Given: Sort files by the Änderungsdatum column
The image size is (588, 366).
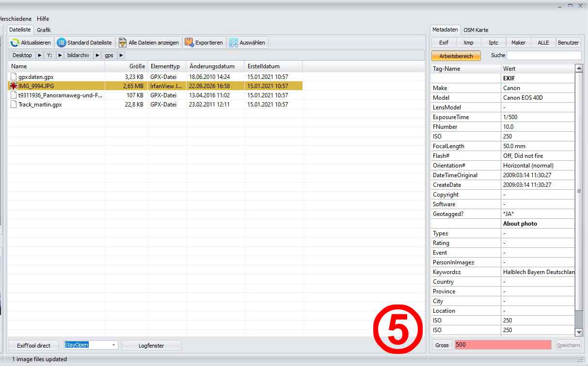Looking at the screenshot, I should pyautogui.click(x=215, y=66).
